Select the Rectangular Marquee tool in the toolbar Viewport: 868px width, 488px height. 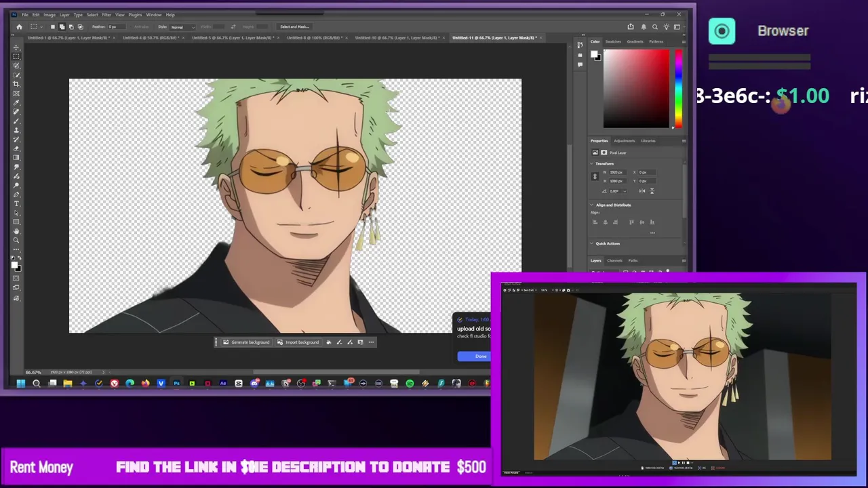(16, 56)
